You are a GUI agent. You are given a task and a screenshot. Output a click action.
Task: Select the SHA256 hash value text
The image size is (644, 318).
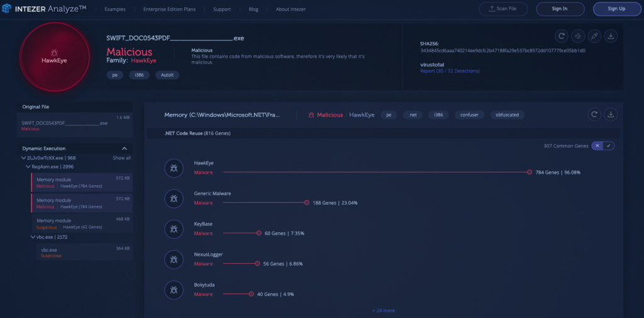tap(502, 50)
